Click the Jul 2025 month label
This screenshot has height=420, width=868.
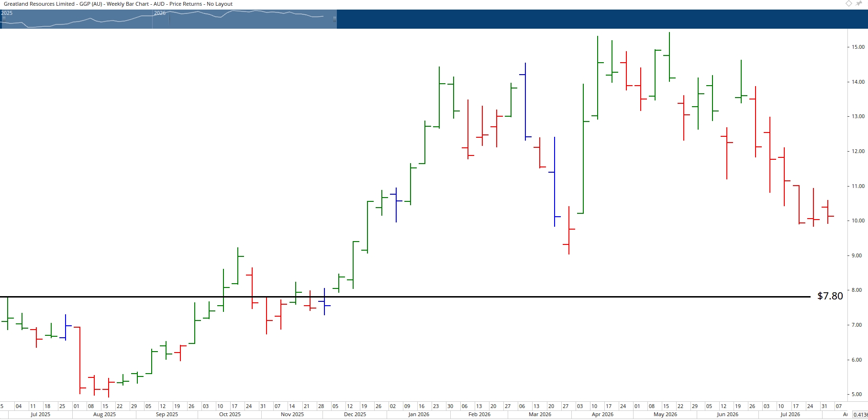[41, 414]
